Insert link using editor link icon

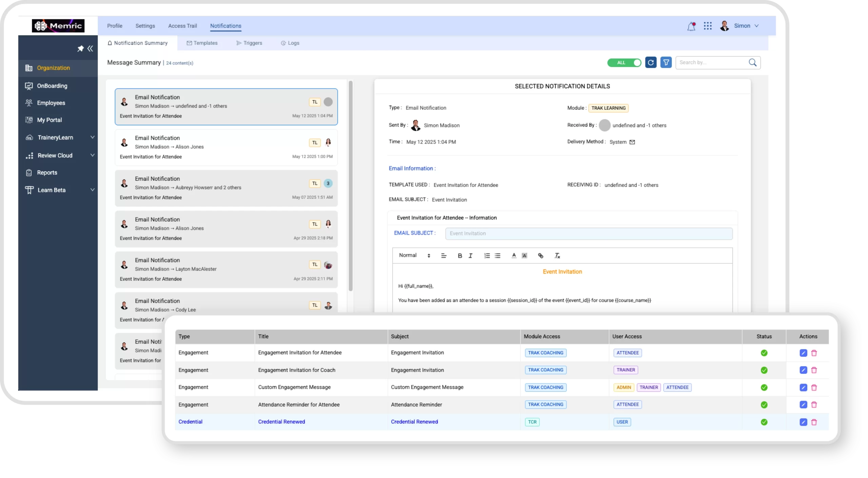point(540,256)
